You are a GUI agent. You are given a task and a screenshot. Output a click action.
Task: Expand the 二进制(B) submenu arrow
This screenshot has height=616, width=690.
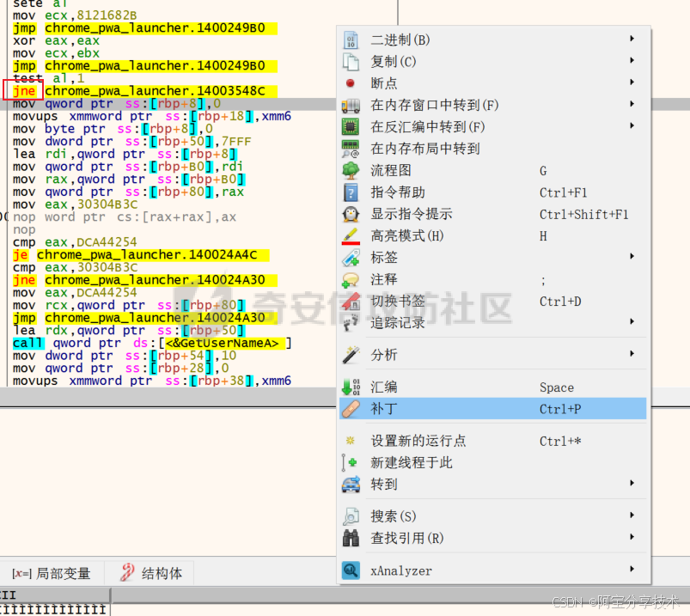tap(632, 39)
